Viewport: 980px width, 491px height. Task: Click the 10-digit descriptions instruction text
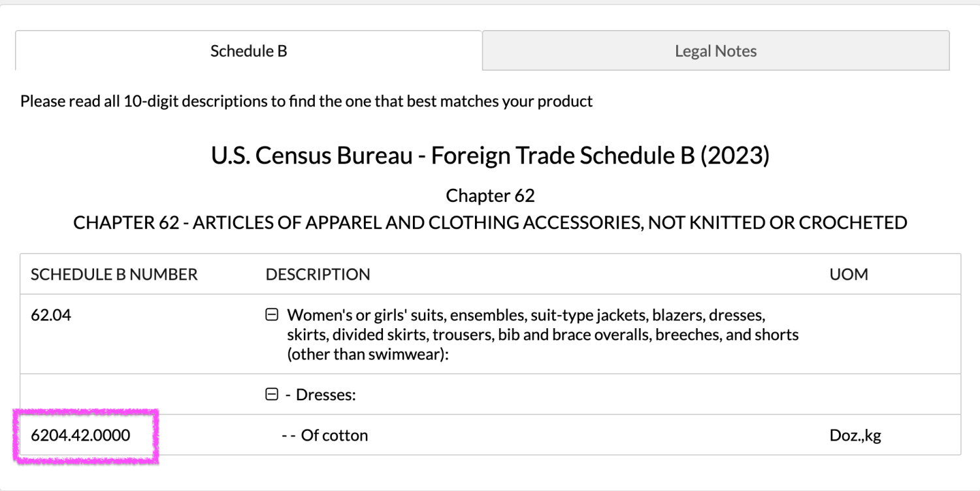pos(306,101)
